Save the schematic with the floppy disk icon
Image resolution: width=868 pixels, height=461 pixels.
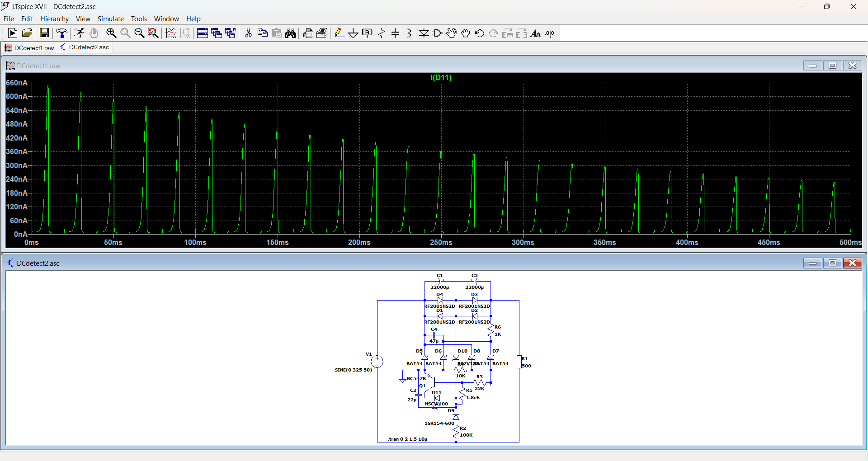44,33
